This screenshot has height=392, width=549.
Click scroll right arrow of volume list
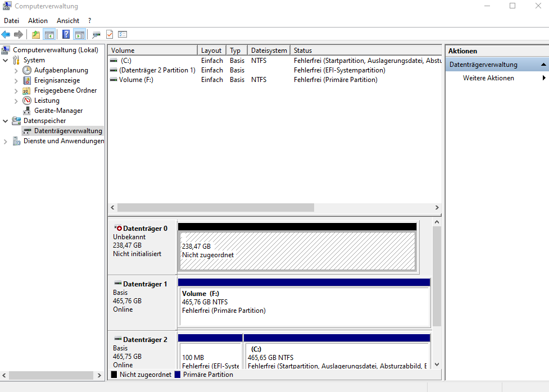point(437,208)
